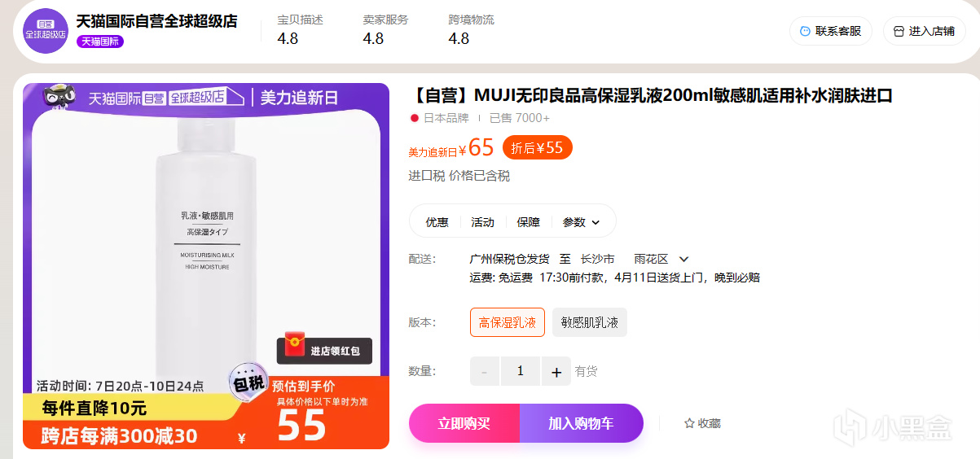Click the 已售 7000+ sales text
Viewport: 980px width, 459px height.
[520, 118]
